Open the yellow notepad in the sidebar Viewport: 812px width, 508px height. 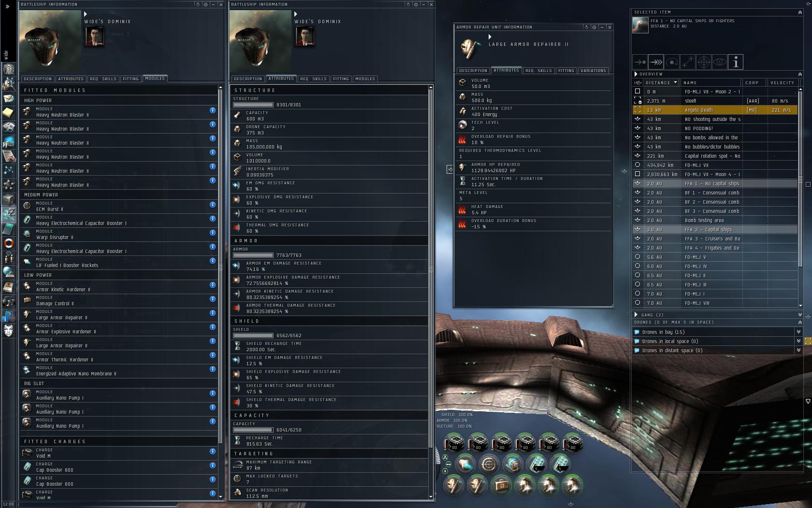tap(8, 113)
